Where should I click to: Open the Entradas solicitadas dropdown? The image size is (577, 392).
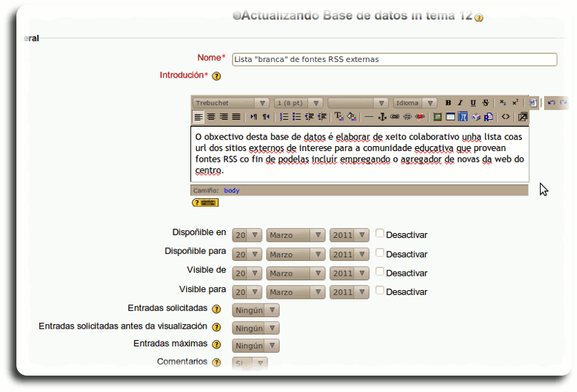[x=256, y=310]
